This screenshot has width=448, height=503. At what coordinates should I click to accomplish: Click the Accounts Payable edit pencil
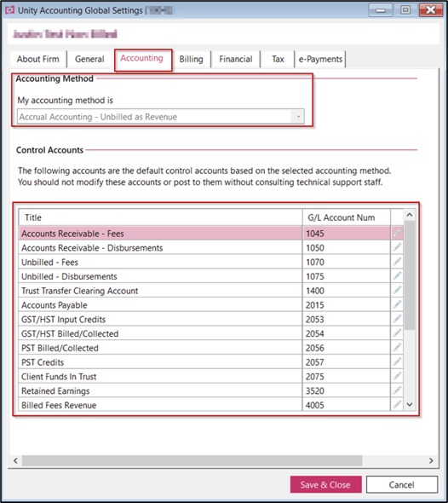[x=397, y=304]
